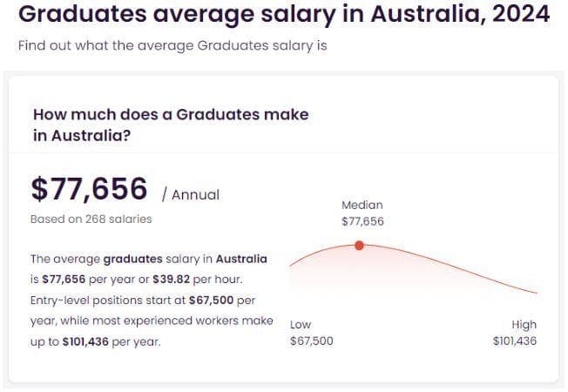The width and height of the screenshot is (568, 392).
Task: Click the right end of salary curve
Action: 536,293
